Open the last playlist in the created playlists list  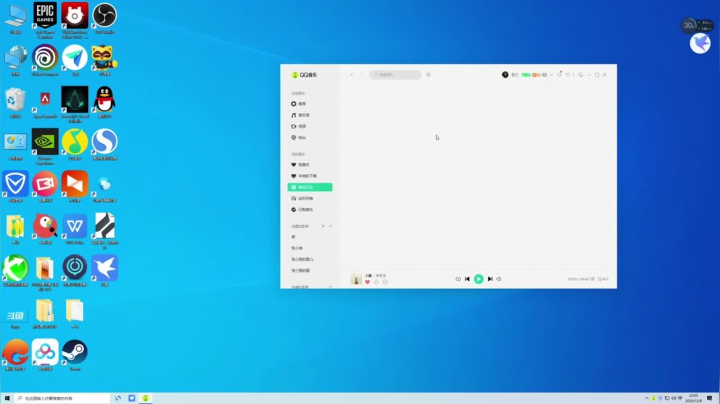tap(301, 270)
